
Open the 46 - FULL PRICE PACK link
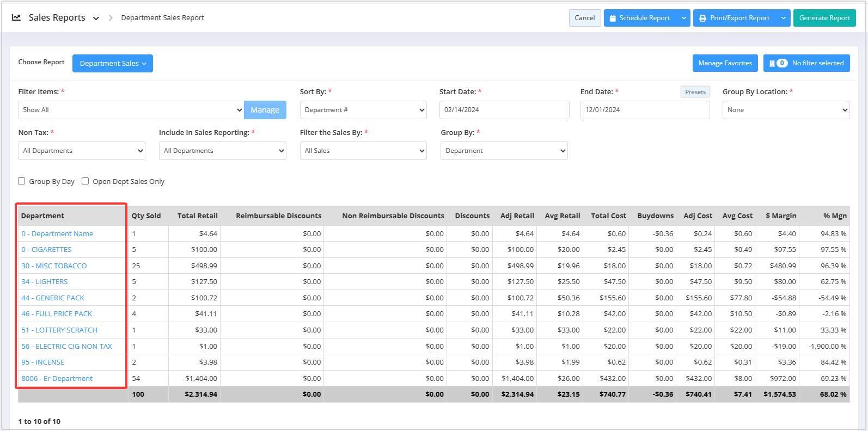click(57, 314)
